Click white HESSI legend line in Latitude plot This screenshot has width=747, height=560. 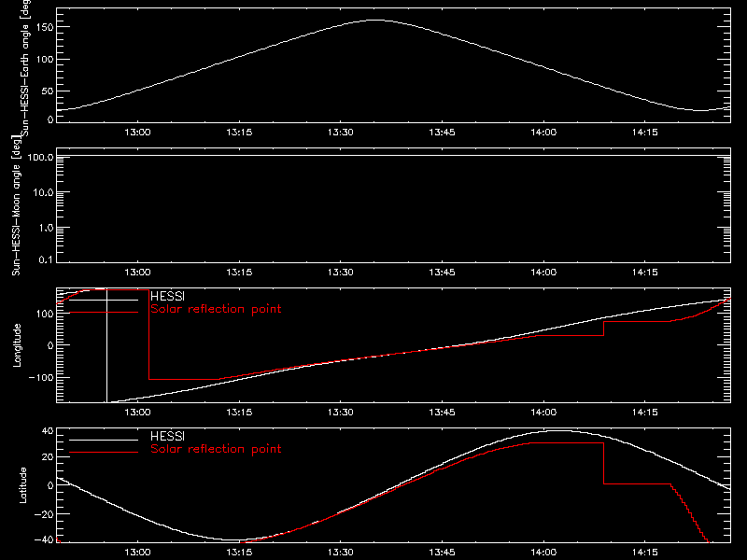coord(104,440)
